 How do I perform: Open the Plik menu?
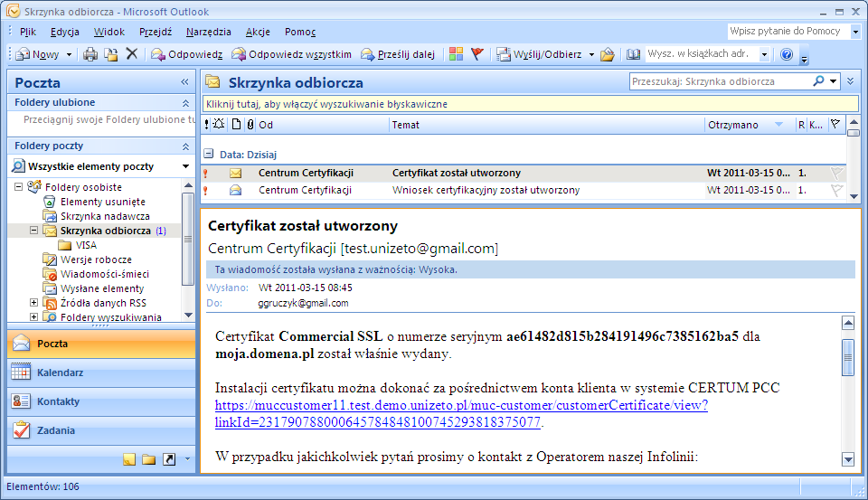coord(28,32)
